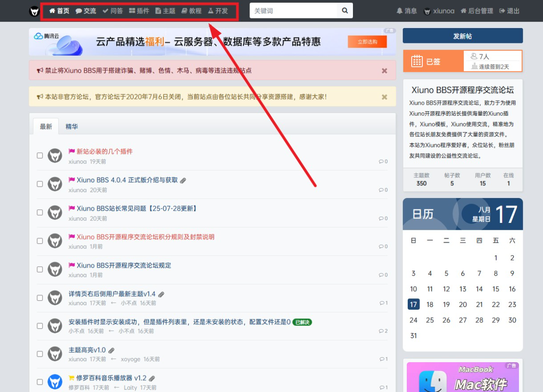
Task: Open author 修罗百科 under 音乐播放器 thread
Action: (x=79, y=387)
